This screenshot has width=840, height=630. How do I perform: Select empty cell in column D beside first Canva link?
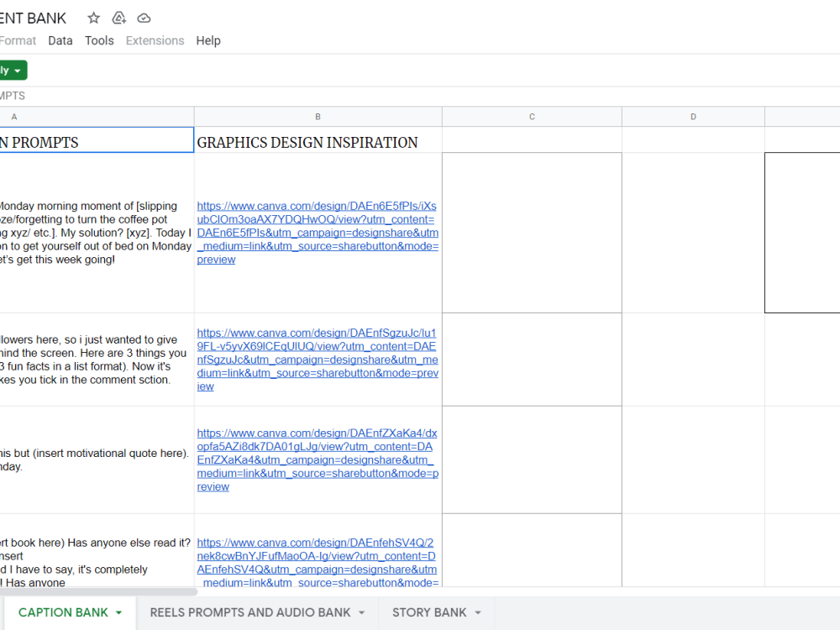[693, 233]
